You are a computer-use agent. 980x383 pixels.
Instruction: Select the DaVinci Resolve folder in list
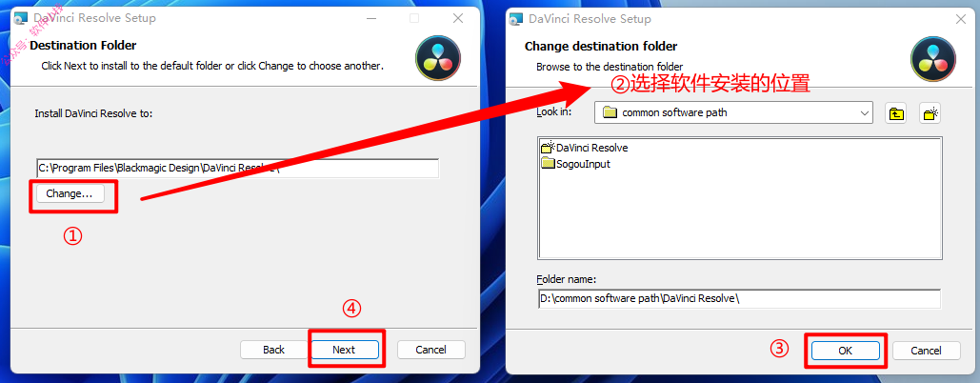pyautogui.click(x=585, y=148)
